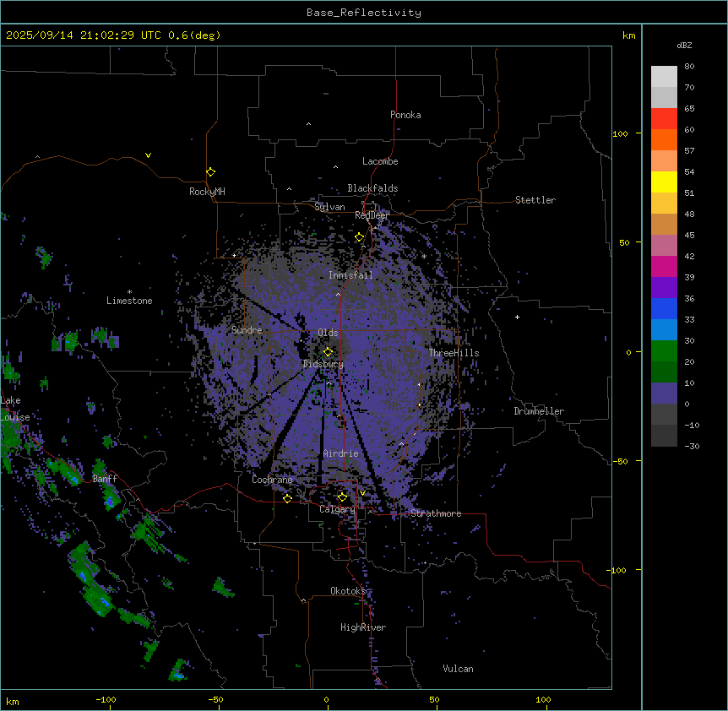Click the Sylvan label on map

pos(329,207)
